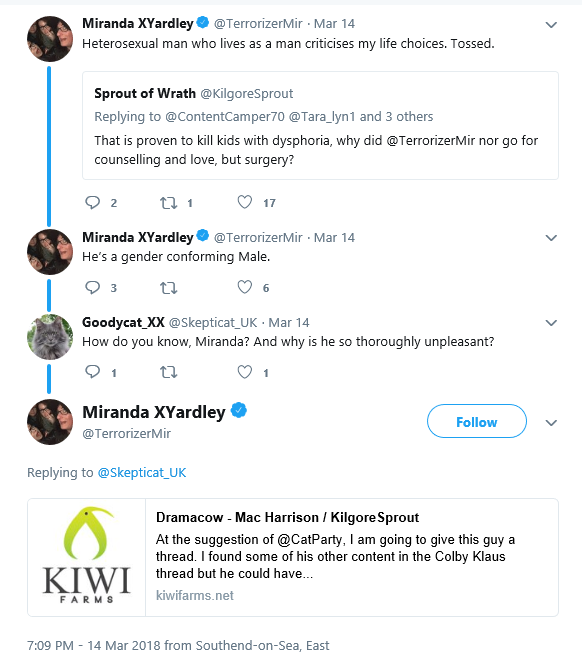This screenshot has width=582, height=662.
Task: View Goodycat_XX's cat avatar profile
Action: coord(50,337)
